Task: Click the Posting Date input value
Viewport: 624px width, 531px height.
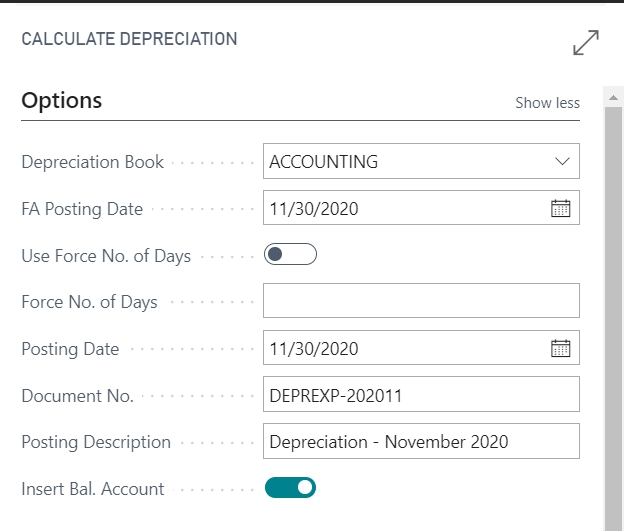Action: click(314, 349)
